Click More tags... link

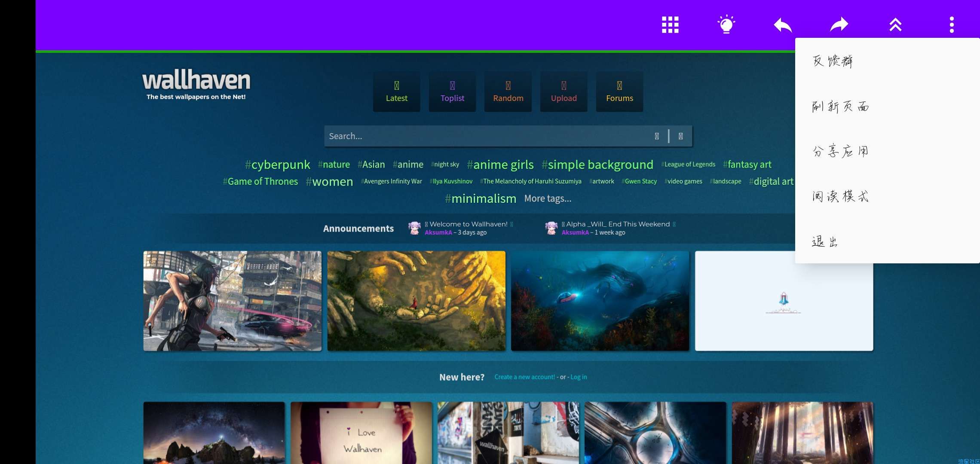point(548,198)
